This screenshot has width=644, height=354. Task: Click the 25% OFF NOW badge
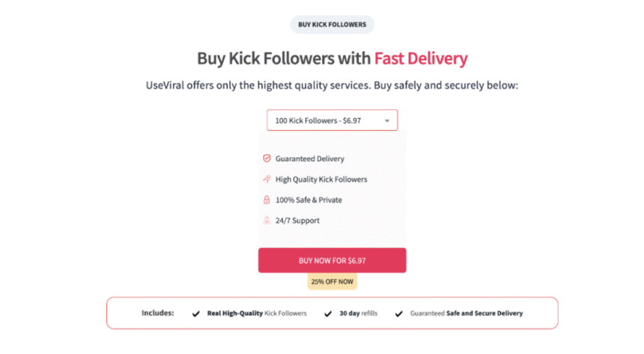pos(332,282)
